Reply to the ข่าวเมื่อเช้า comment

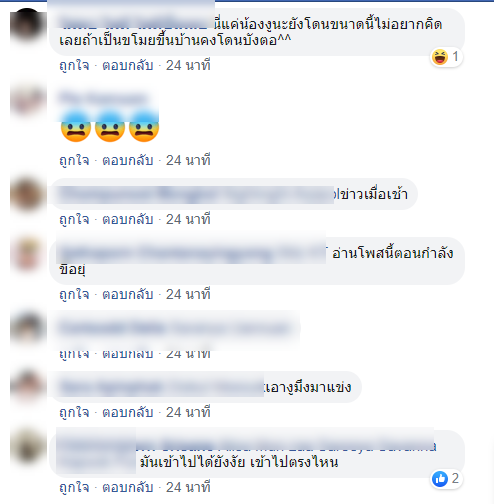tap(128, 219)
